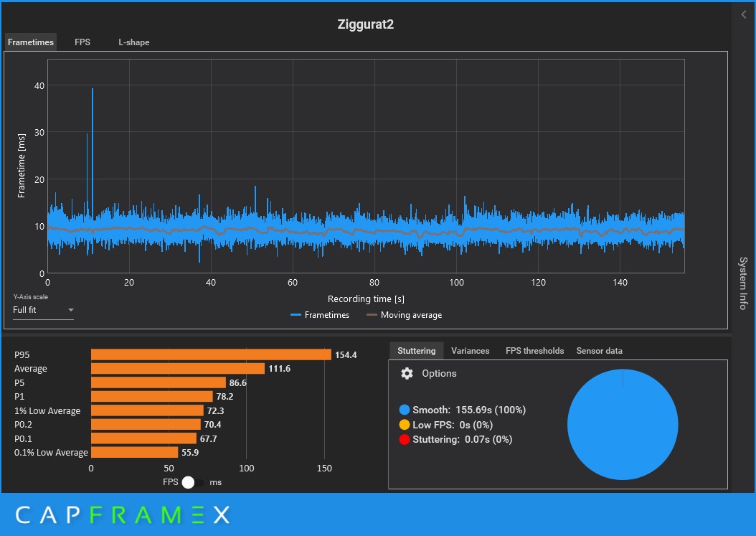Click the Average bar showing 111.6

tap(178, 369)
